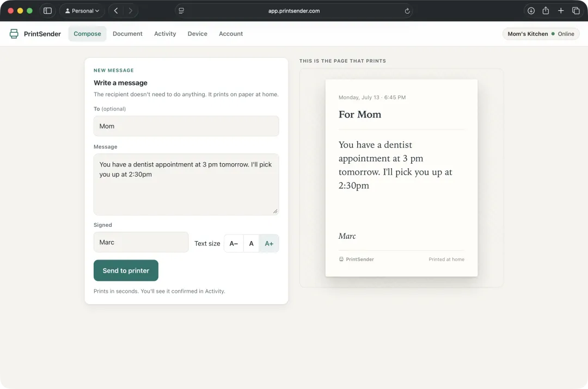
Task: Click the PrintSender printer logo icon
Action: 14,34
